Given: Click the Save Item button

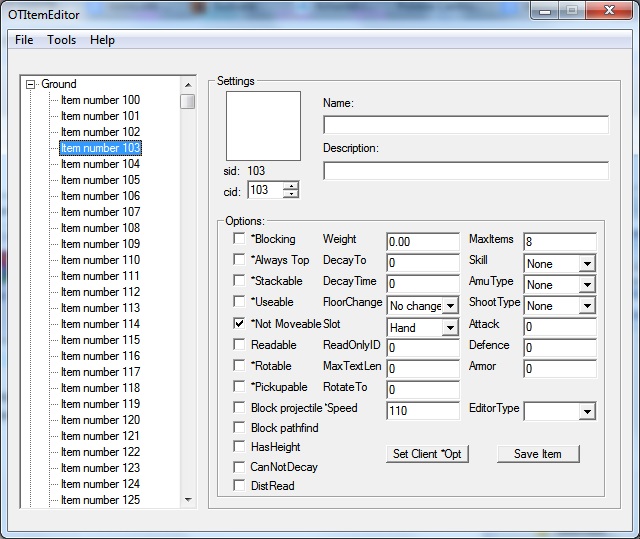Looking at the screenshot, I should tap(538, 454).
